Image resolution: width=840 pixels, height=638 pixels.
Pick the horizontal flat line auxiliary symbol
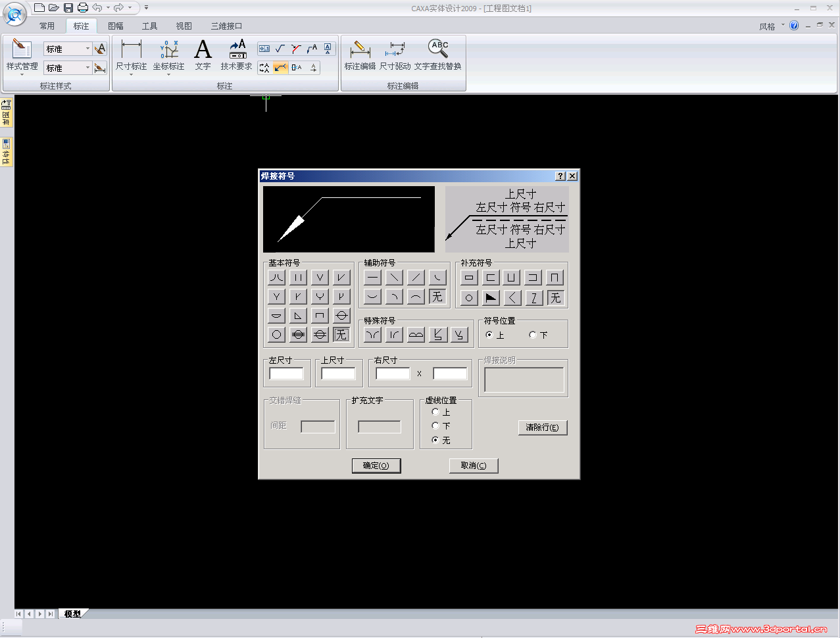pos(372,278)
